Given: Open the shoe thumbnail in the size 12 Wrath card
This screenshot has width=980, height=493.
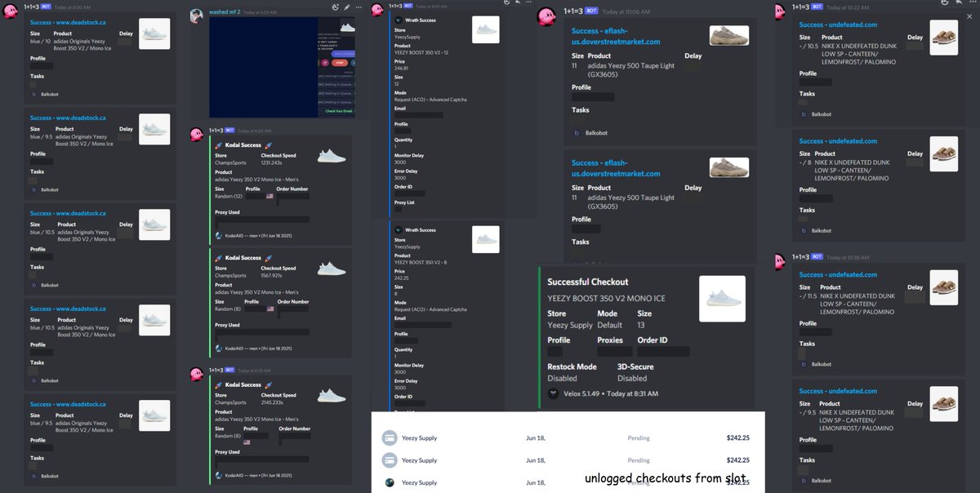Looking at the screenshot, I should 486,30.
